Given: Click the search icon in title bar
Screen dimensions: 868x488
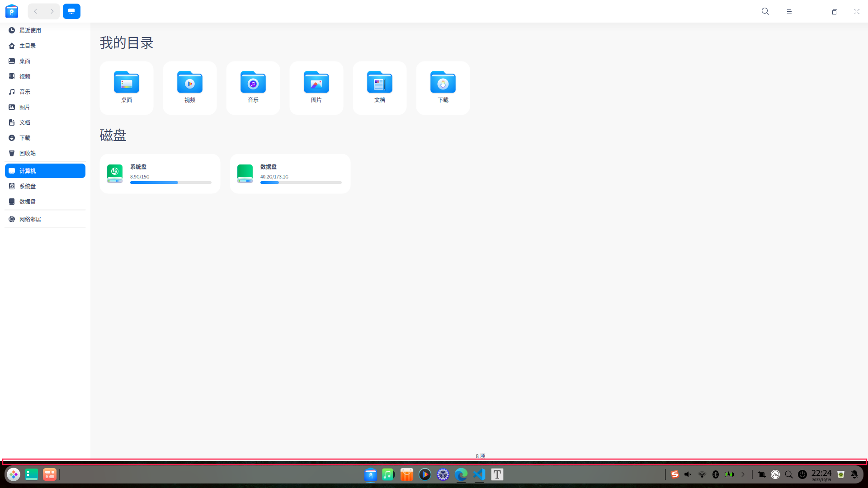Looking at the screenshot, I should click(765, 11).
